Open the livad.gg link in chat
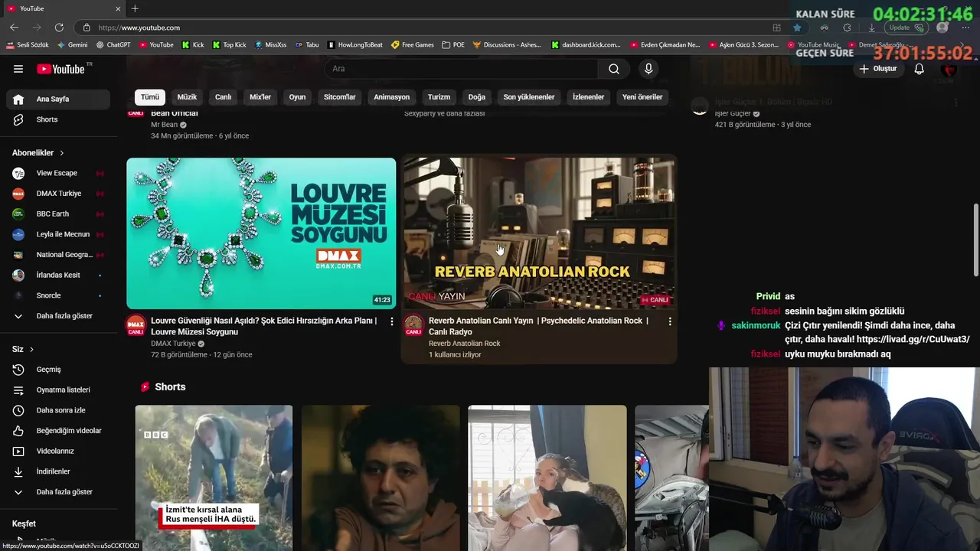 tap(913, 339)
